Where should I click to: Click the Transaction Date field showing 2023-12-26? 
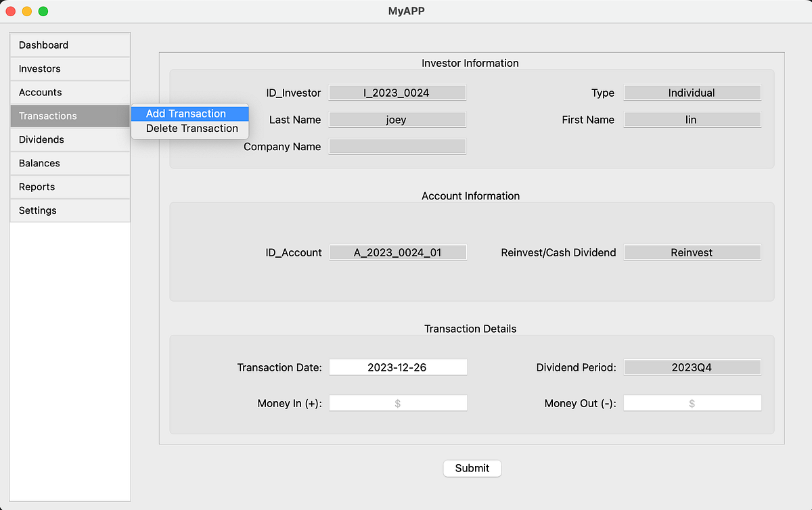click(x=397, y=367)
